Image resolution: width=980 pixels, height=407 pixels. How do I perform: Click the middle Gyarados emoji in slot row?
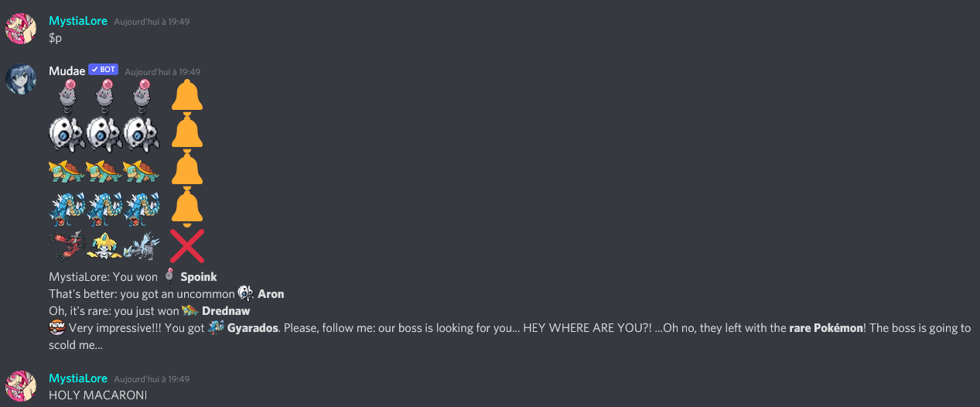click(104, 209)
